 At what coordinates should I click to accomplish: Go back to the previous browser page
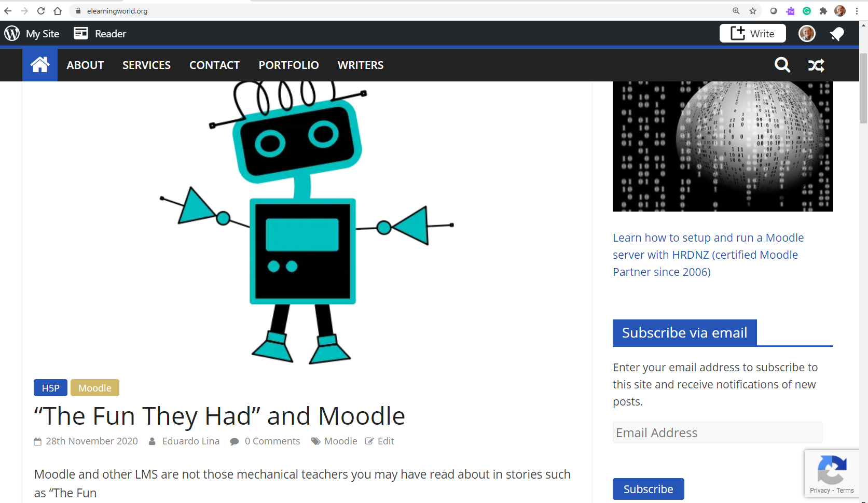8,11
